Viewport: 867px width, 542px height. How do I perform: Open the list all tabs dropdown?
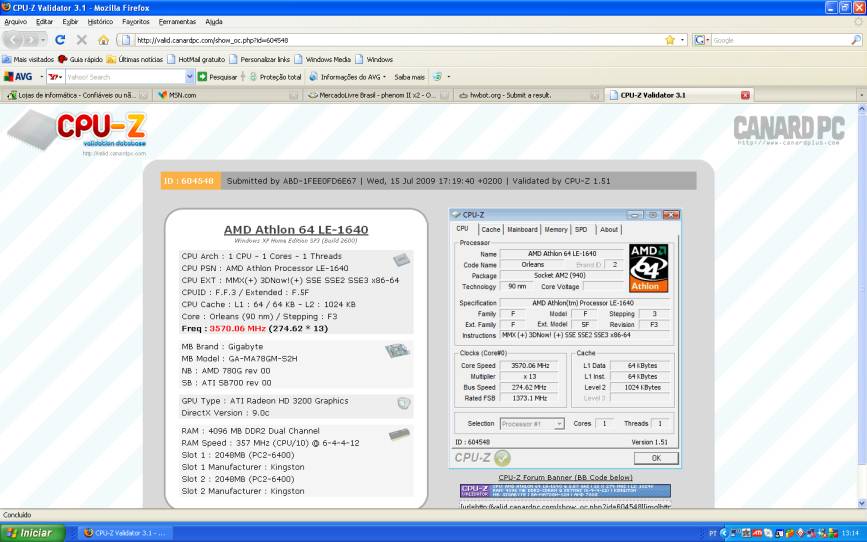pos(861,95)
